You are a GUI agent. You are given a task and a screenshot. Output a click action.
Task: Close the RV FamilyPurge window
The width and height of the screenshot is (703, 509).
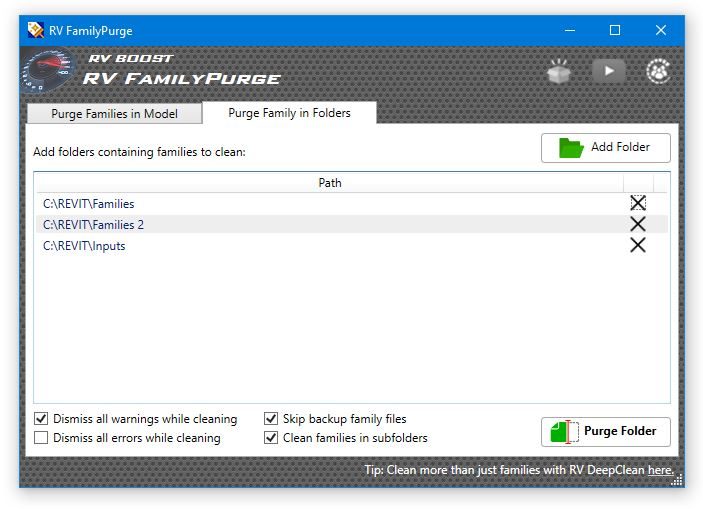660,30
